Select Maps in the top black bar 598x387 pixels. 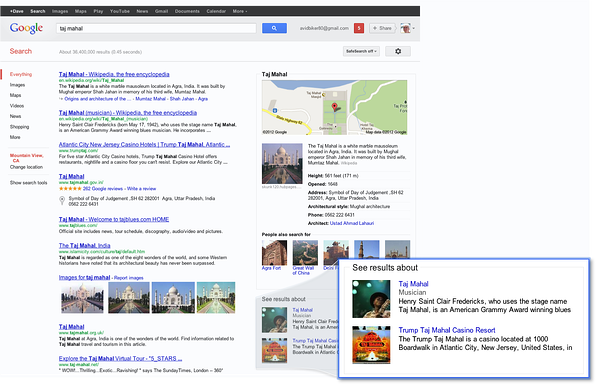pos(80,11)
